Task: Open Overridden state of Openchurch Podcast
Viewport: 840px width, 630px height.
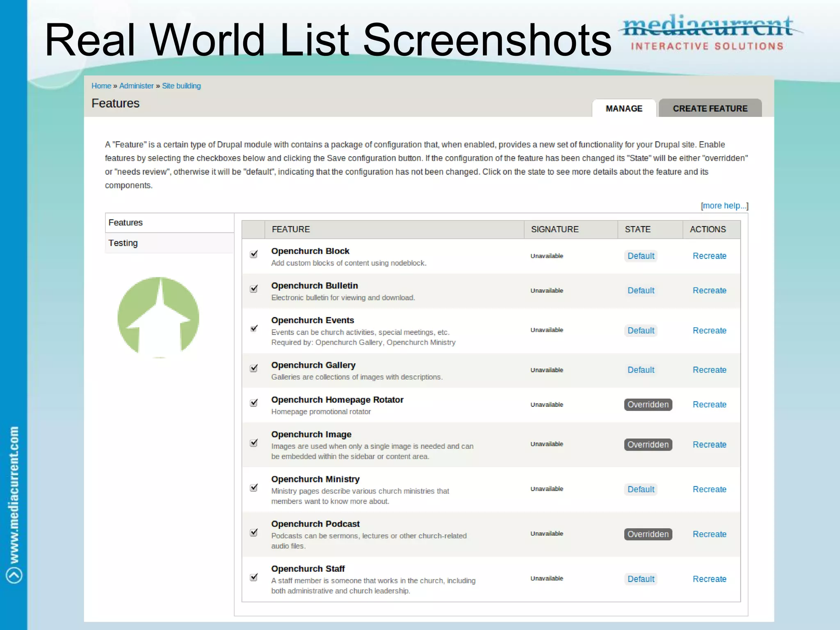Action: [648, 534]
